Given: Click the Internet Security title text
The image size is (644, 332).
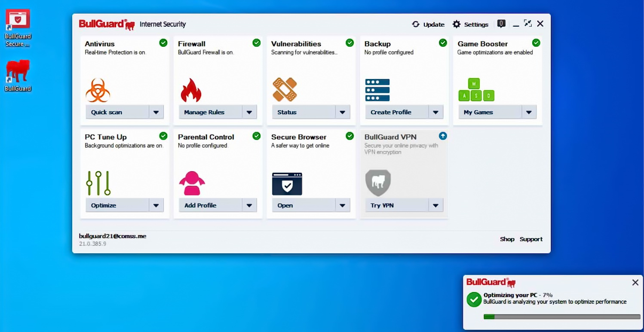Looking at the screenshot, I should click(163, 24).
